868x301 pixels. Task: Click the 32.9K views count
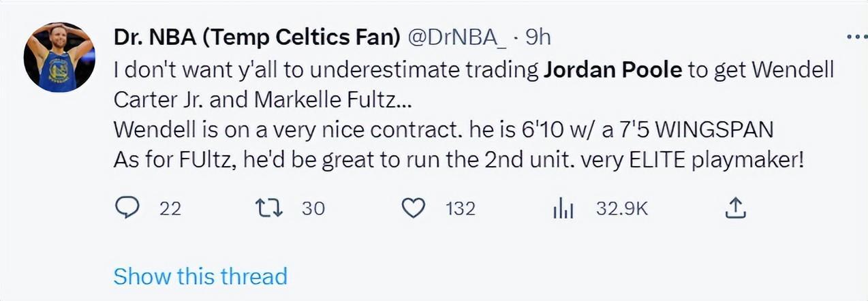622,209
